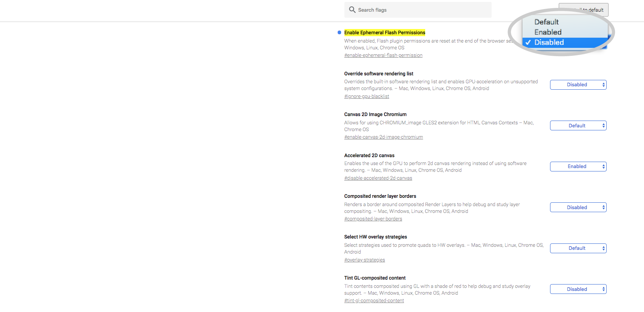Screen dimensions: 644x312
Task: Open the Composited render layer borders dropdown
Action: [x=578, y=207]
